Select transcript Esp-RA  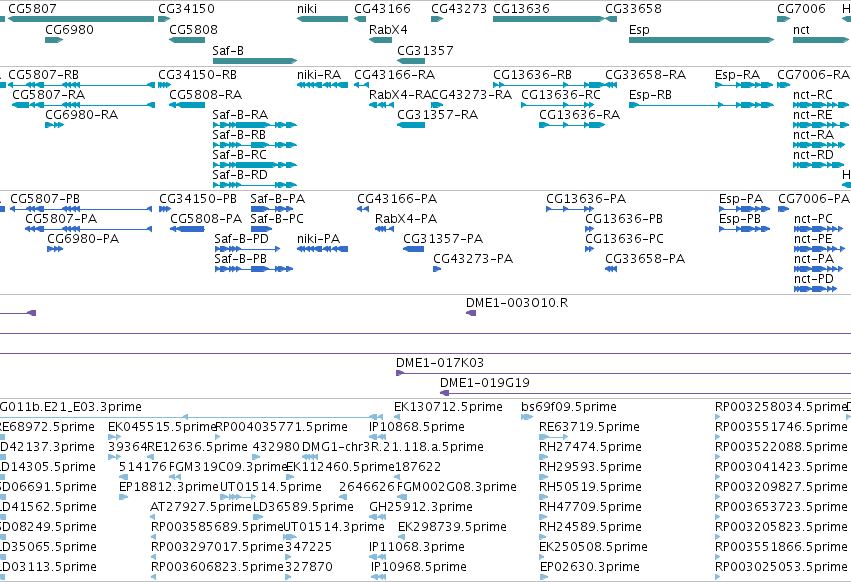744,85
